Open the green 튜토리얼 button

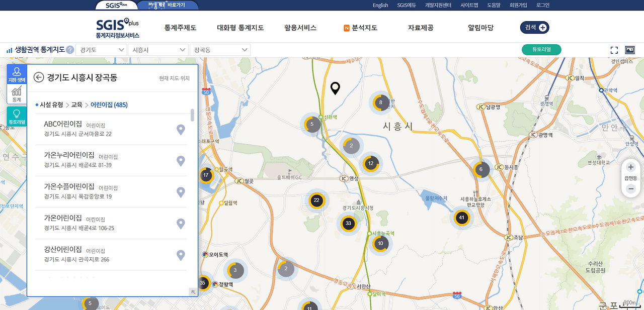pos(541,50)
